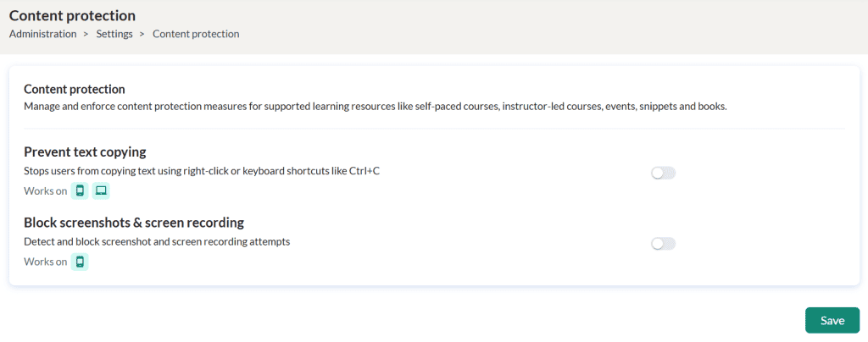Image resolution: width=868 pixels, height=342 pixels.
Task: Save the content protection settings
Action: (832, 321)
